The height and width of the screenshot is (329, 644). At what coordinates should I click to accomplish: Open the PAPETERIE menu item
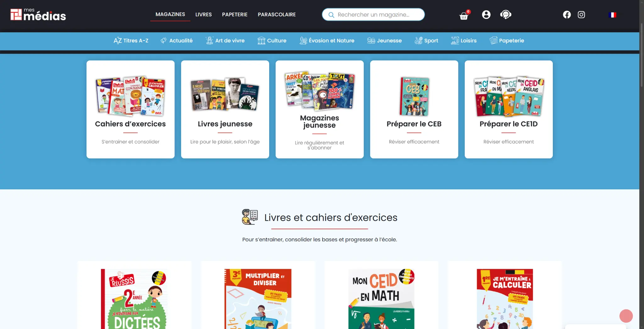(235, 14)
